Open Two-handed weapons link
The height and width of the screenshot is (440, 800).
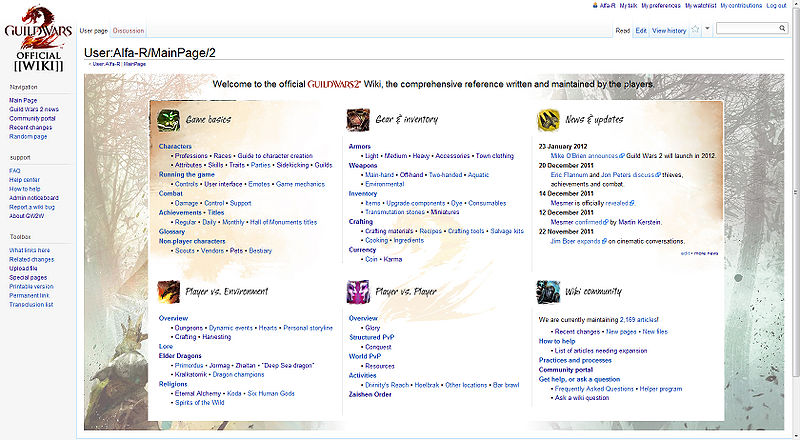pyautogui.click(x=445, y=175)
